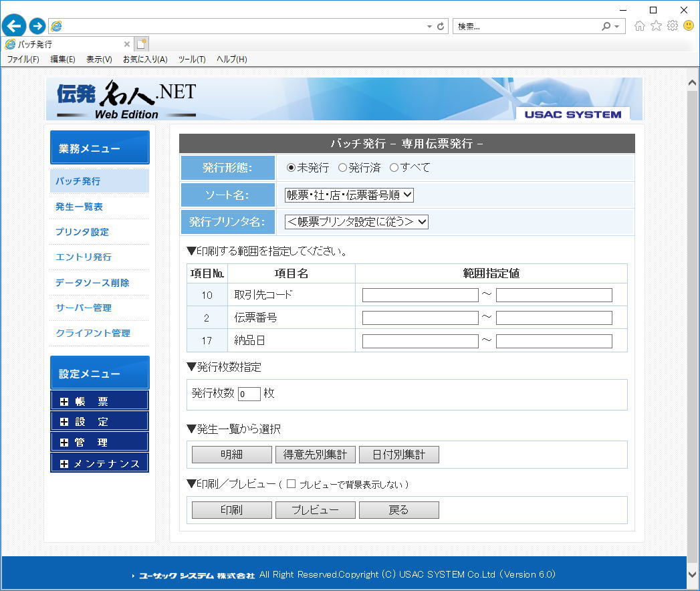700x591 pixels.
Task: Click the 伝発名人.NET Web Edition logo
Action: pos(126,100)
